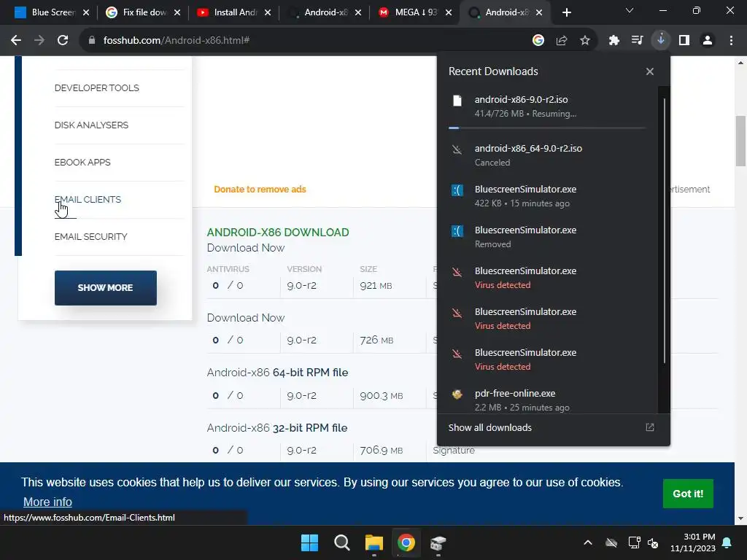
Task: Open the media control icon
Action: [637, 41]
